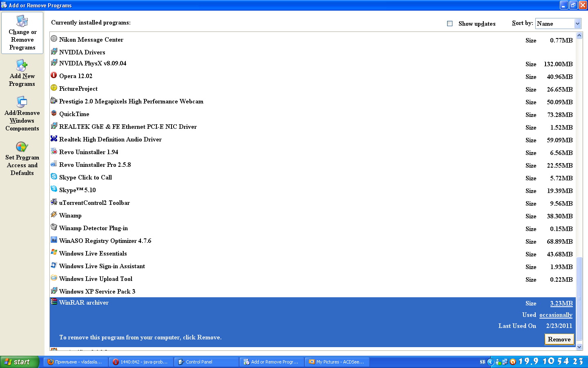Open the Windows start menu
The height and width of the screenshot is (368, 588).
(20, 362)
